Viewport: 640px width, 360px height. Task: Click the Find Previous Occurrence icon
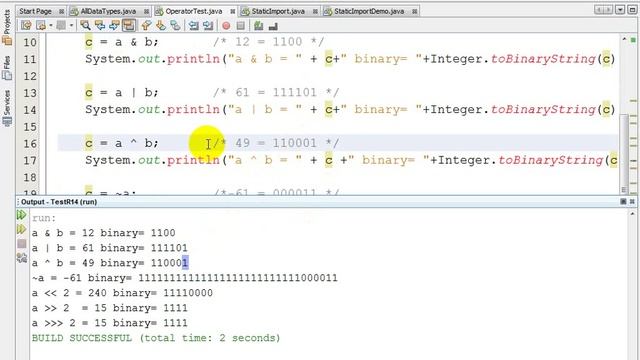click(100, 26)
